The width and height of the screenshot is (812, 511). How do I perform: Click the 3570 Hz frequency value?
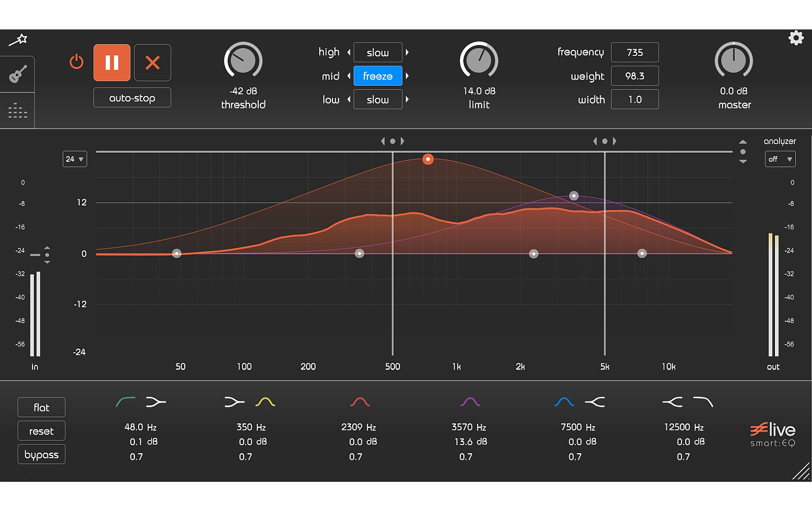(469, 427)
